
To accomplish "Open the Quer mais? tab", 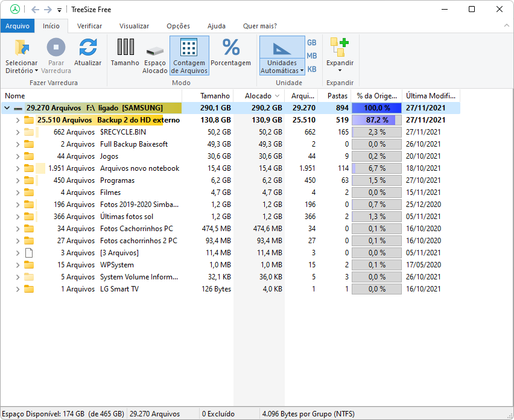I will [x=260, y=26].
